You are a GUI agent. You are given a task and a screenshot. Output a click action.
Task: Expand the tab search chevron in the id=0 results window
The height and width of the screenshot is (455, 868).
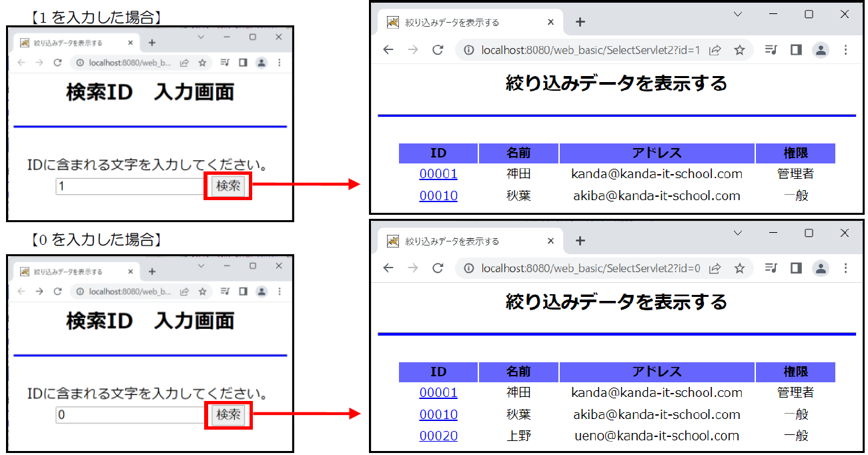click(738, 233)
